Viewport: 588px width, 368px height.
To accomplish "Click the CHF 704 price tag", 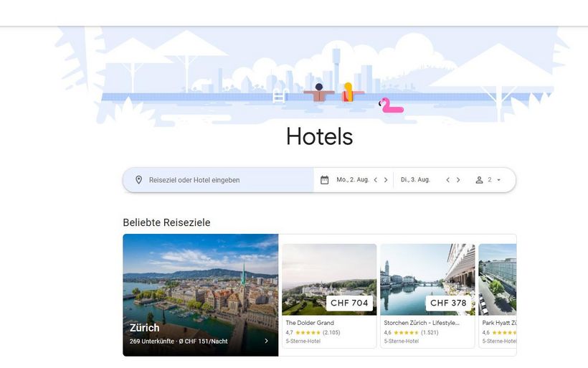I will [349, 303].
